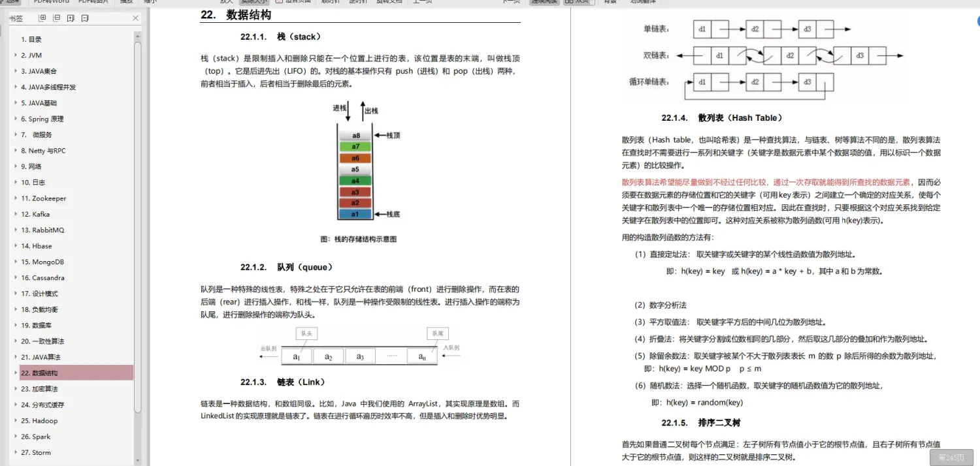Go to the 15. MongoDB bookmark
Screen dimensions: 980x466
point(43,262)
